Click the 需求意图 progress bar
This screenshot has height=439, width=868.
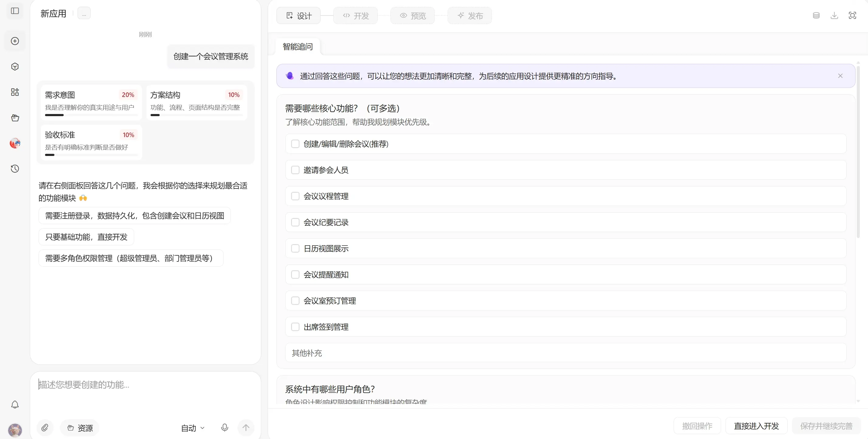pos(92,115)
